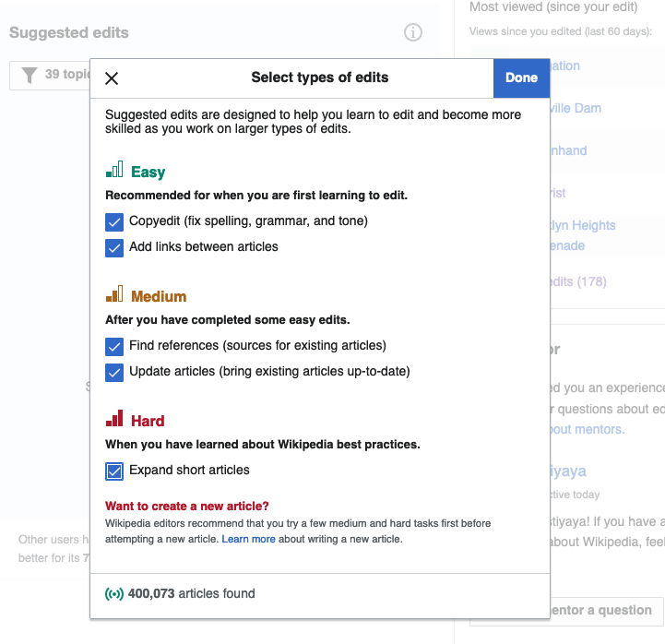Open the edits (178) link
The height and width of the screenshot is (644, 665).
click(x=577, y=281)
